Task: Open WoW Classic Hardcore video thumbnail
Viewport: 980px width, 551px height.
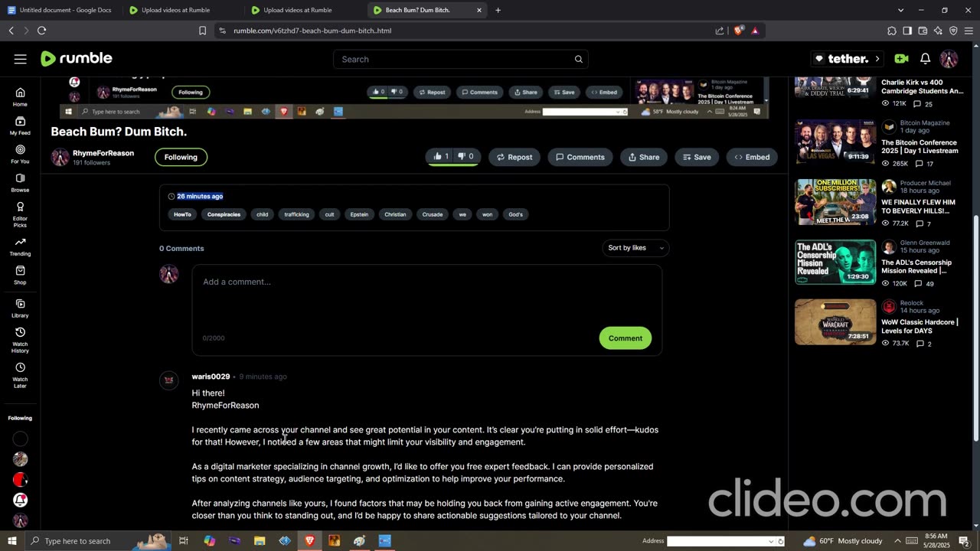Action: point(835,322)
